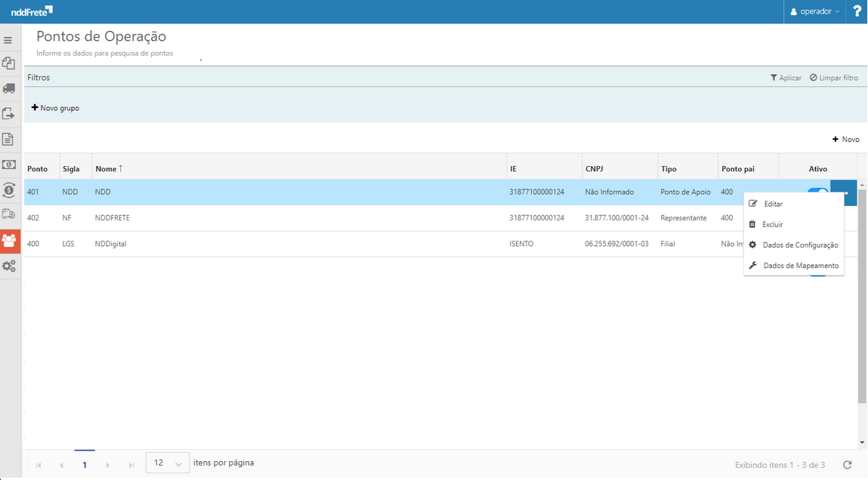Screen dimensions: 868x480
Task: Click the help question mark icon
Action: (x=857, y=11)
